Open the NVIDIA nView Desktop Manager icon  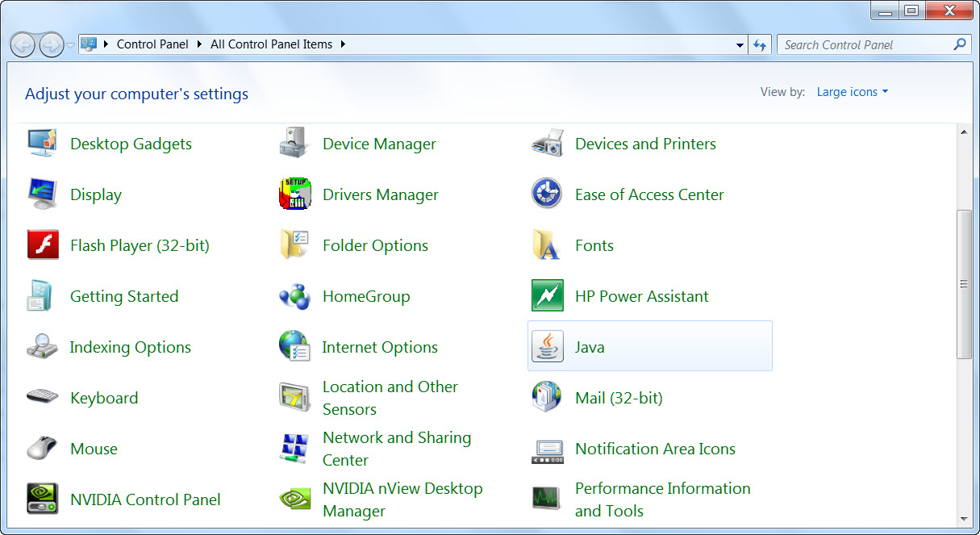tap(295, 499)
